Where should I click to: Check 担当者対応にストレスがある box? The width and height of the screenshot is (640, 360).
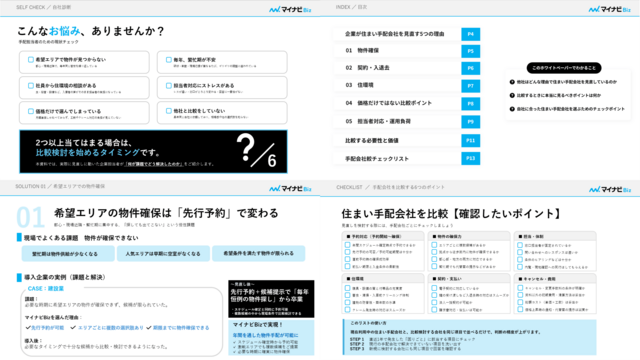coord(169,86)
